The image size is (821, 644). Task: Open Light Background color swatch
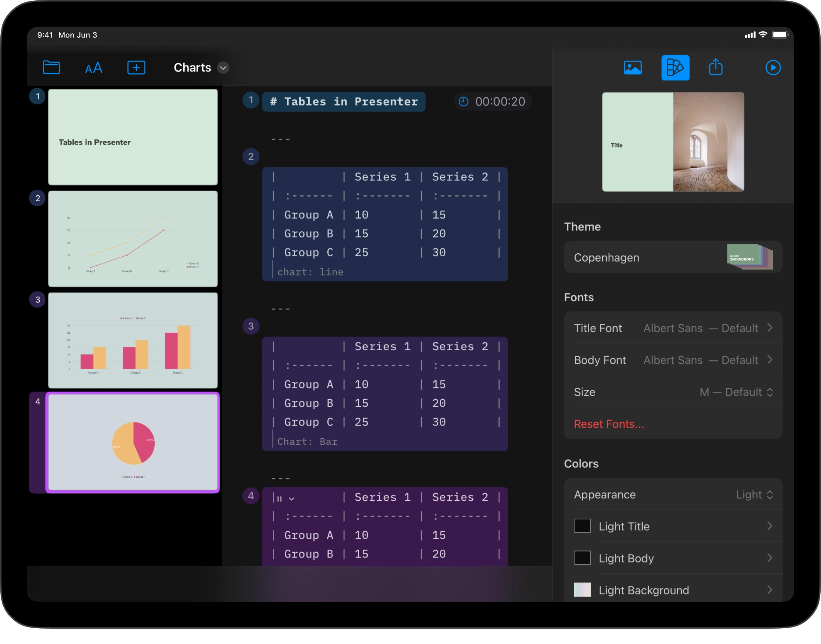pos(582,590)
